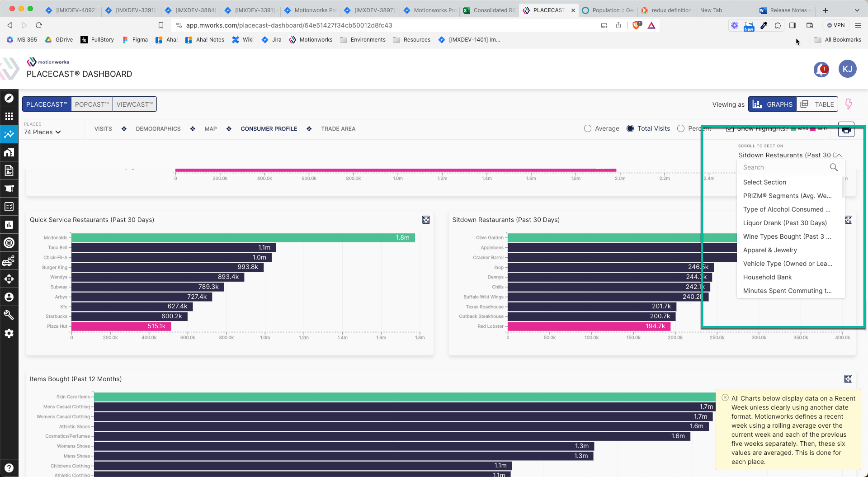Switch view to TABLE
This screenshot has height=477, width=868.
[817, 104]
